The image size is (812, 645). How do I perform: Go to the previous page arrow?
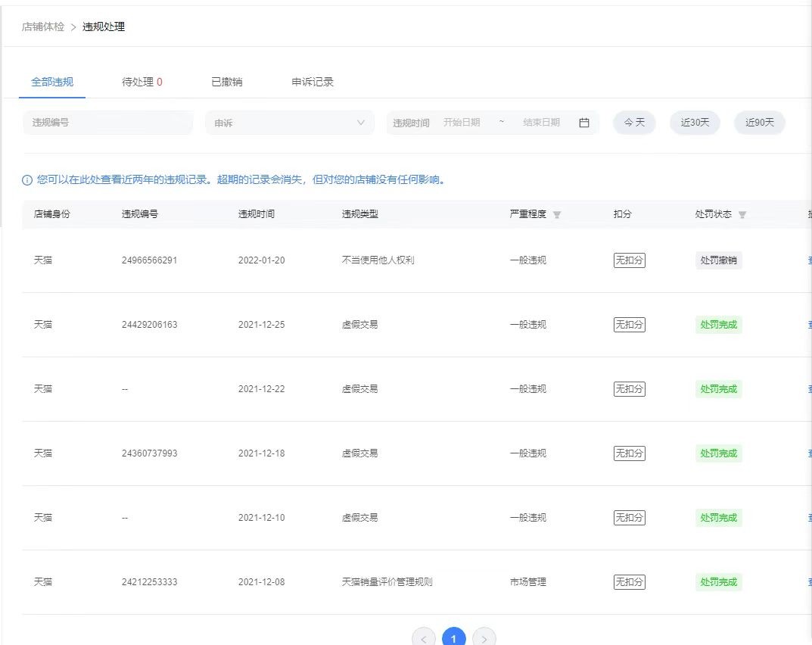point(424,639)
